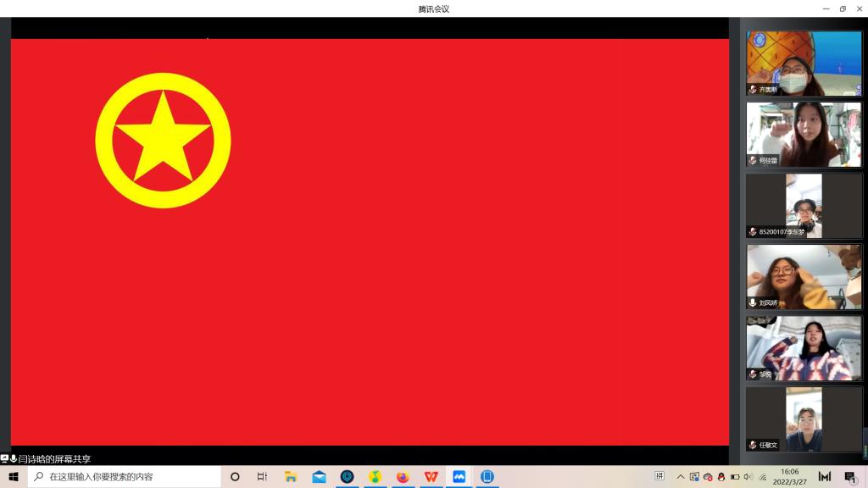Open File Explorer from the taskbar
The width and height of the screenshot is (868, 488).
coord(291,477)
